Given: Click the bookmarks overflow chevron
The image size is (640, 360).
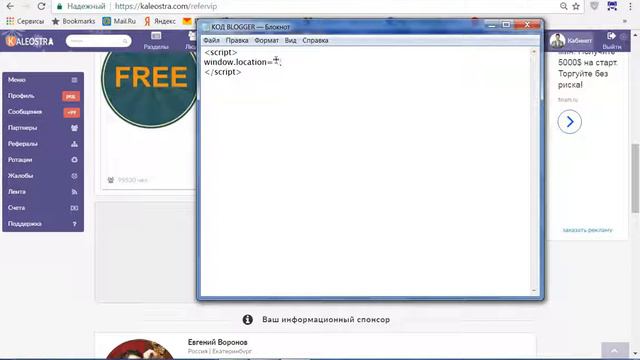Looking at the screenshot, I should click(624, 21).
